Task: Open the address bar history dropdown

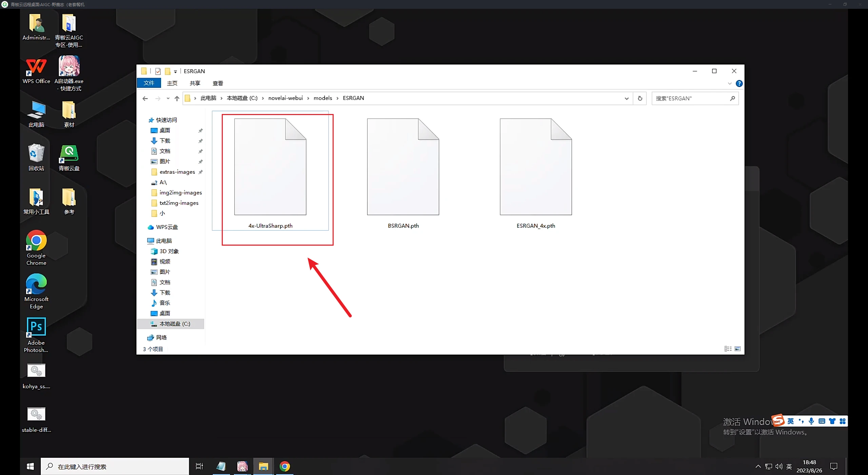Action: pos(627,98)
